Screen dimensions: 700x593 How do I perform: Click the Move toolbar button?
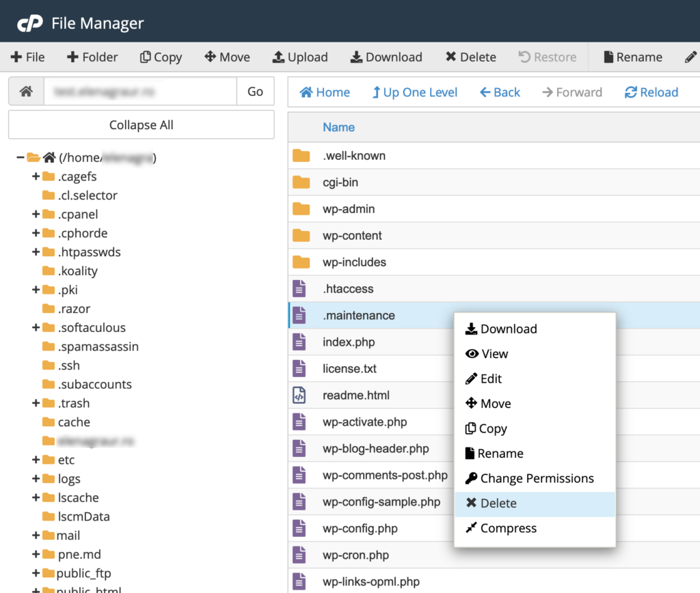point(227,57)
